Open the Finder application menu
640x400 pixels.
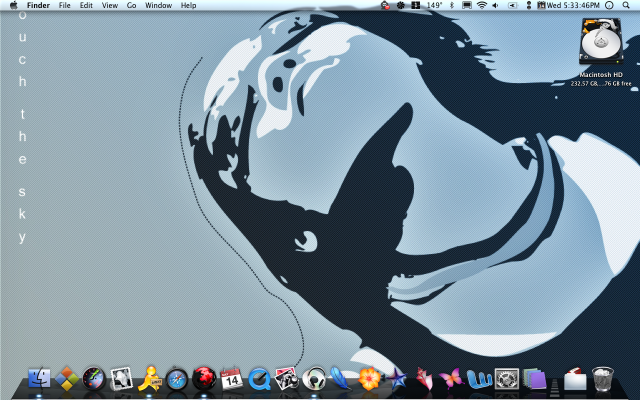click(x=38, y=5)
